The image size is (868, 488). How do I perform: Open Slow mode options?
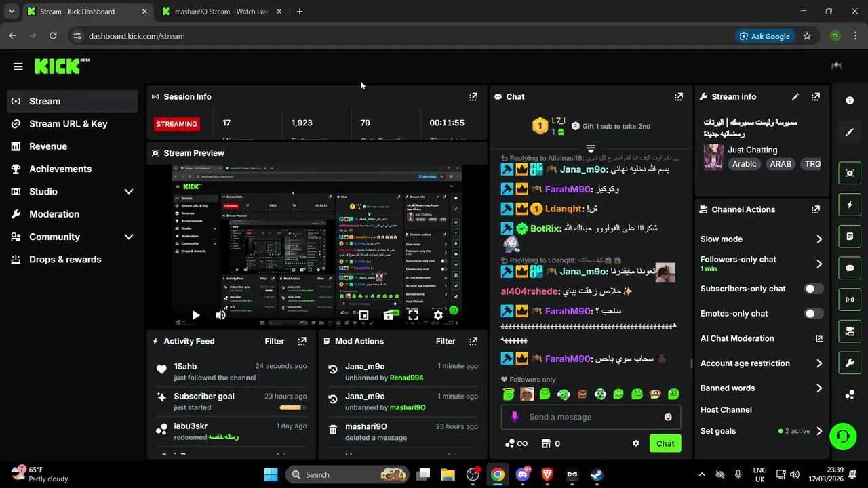point(762,239)
